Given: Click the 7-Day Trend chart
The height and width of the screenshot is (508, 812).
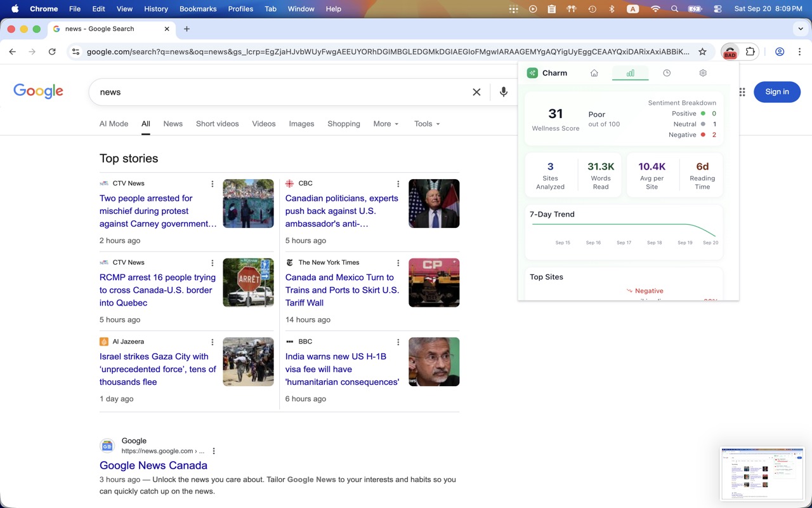Looking at the screenshot, I should [624, 232].
